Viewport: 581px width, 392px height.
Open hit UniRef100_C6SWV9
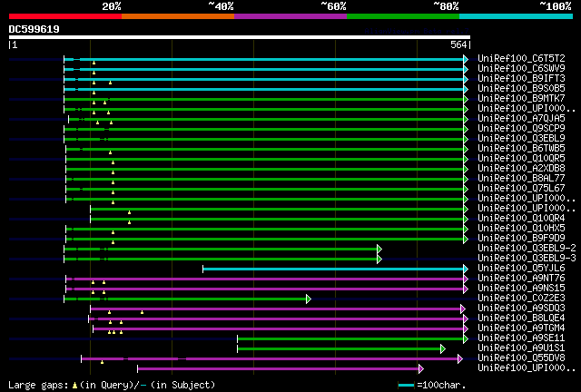click(x=521, y=69)
